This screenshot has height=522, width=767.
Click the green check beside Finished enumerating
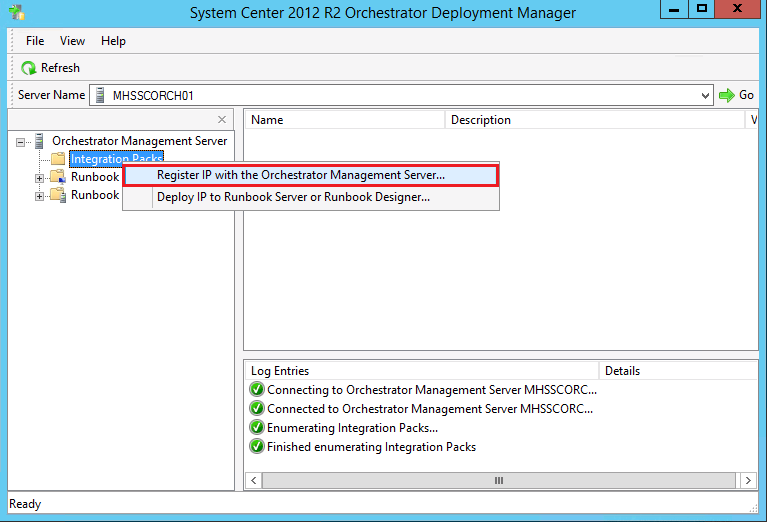point(257,447)
